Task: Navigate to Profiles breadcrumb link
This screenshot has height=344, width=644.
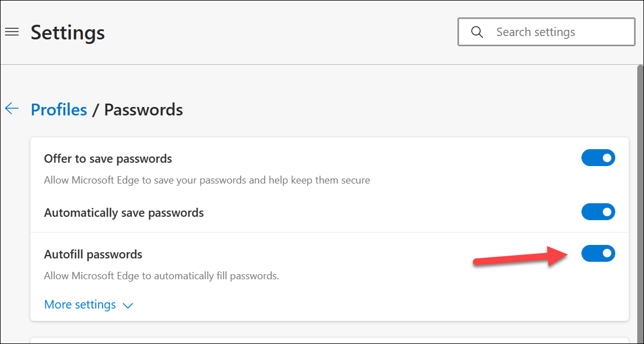Action: click(59, 109)
